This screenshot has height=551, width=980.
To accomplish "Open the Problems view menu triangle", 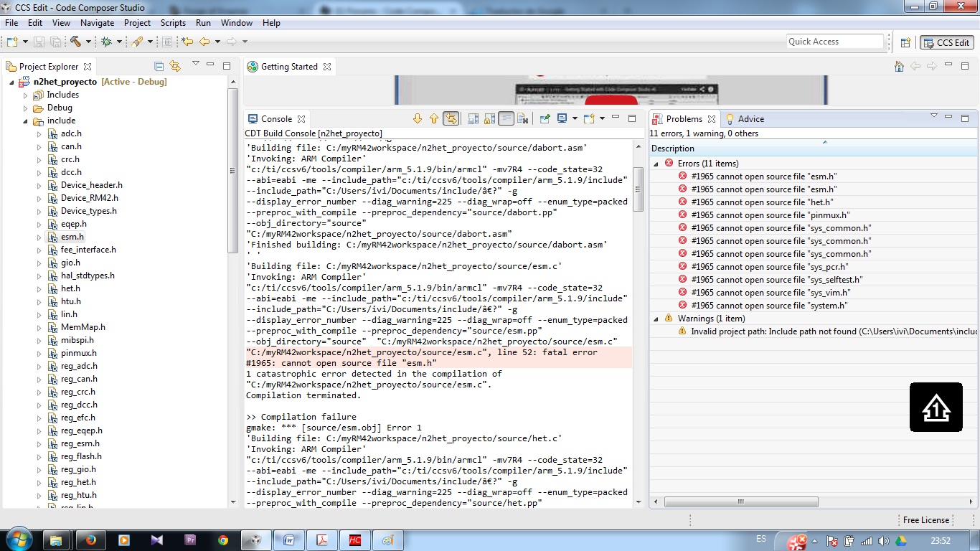I will click(933, 116).
